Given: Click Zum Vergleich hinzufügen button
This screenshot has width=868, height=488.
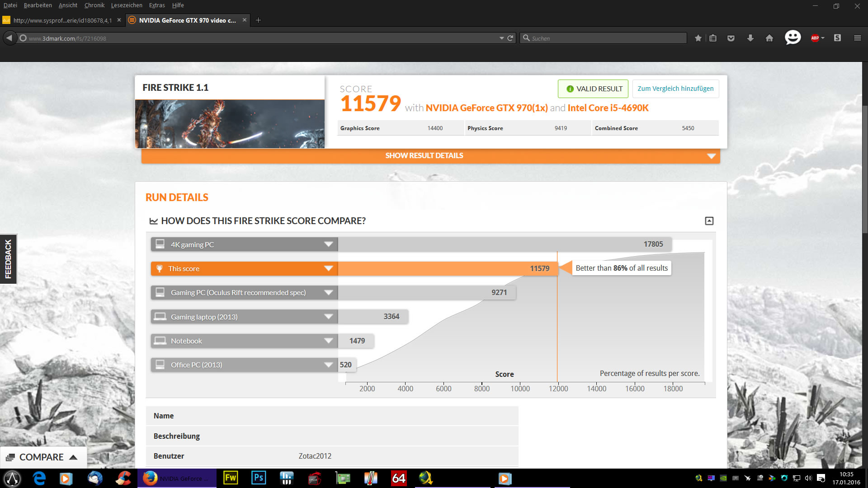Looking at the screenshot, I should pos(675,89).
